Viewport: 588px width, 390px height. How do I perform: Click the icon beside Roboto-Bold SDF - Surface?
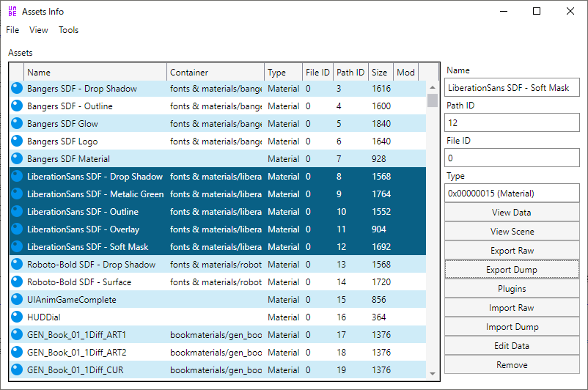click(17, 282)
